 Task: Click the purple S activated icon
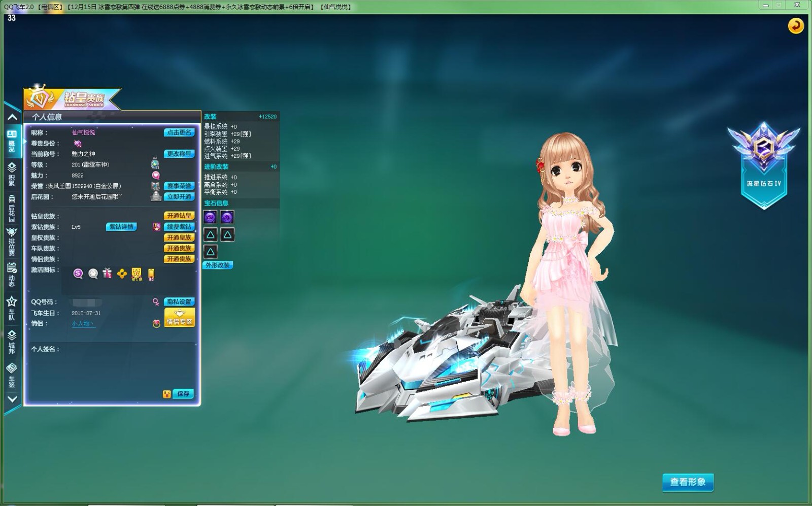pos(78,274)
